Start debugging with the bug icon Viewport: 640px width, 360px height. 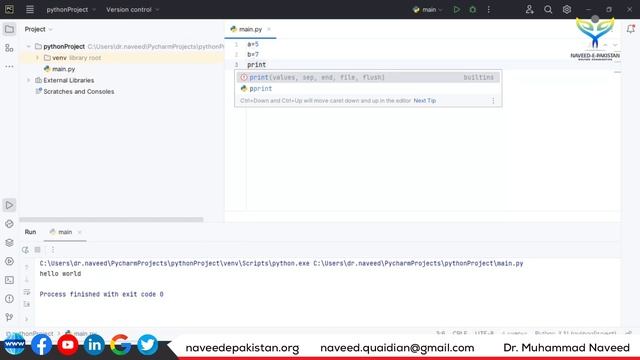473,9
